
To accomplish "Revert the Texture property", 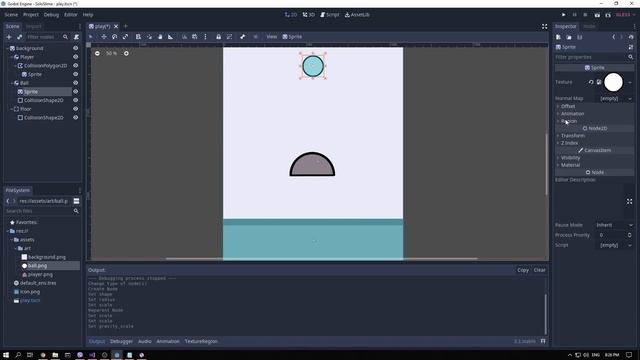I will coord(591,82).
